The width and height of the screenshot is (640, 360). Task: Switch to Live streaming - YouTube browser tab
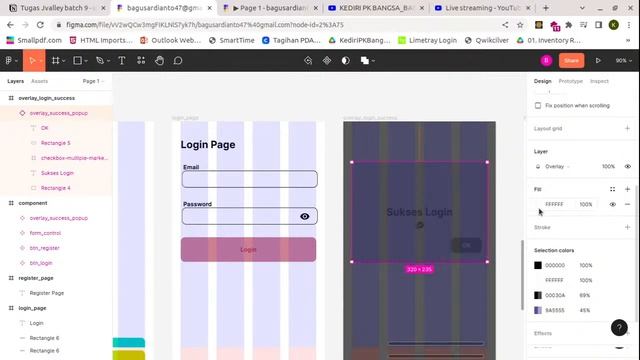[x=482, y=8]
